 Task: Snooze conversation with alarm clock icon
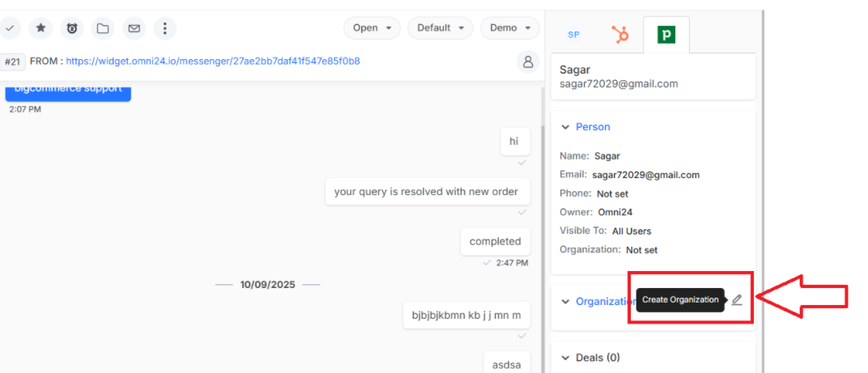[72, 28]
